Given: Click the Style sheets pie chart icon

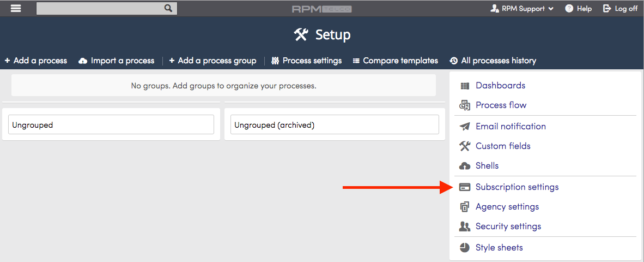Looking at the screenshot, I should (x=465, y=248).
